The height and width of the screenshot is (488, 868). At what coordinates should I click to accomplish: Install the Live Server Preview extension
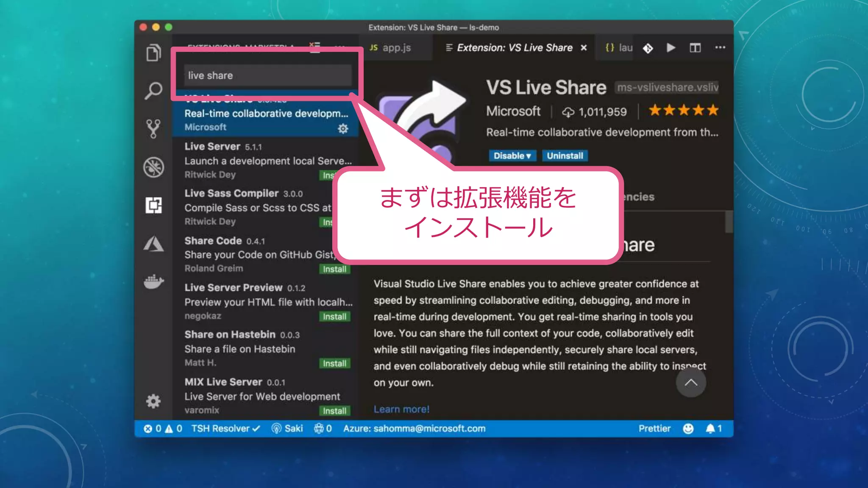click(334, 316)
